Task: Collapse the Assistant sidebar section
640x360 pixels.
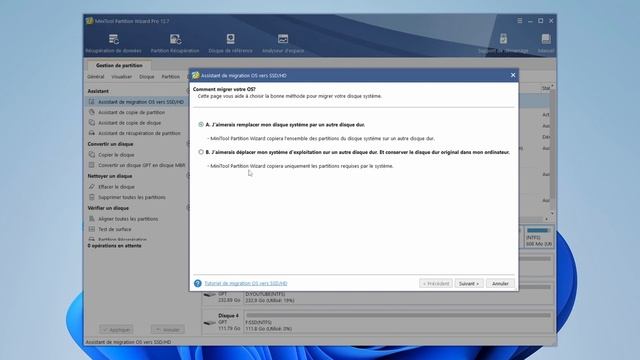Action: click(188, 91)
